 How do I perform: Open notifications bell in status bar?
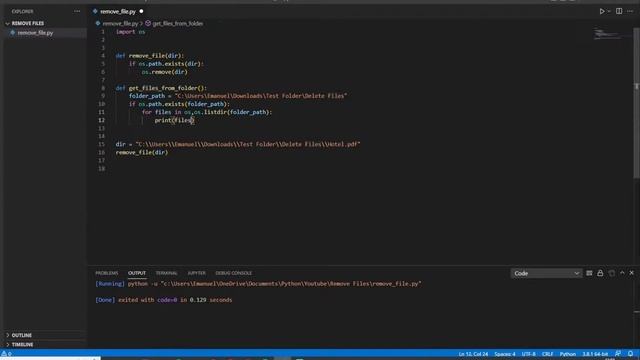(x=631, y=353)
